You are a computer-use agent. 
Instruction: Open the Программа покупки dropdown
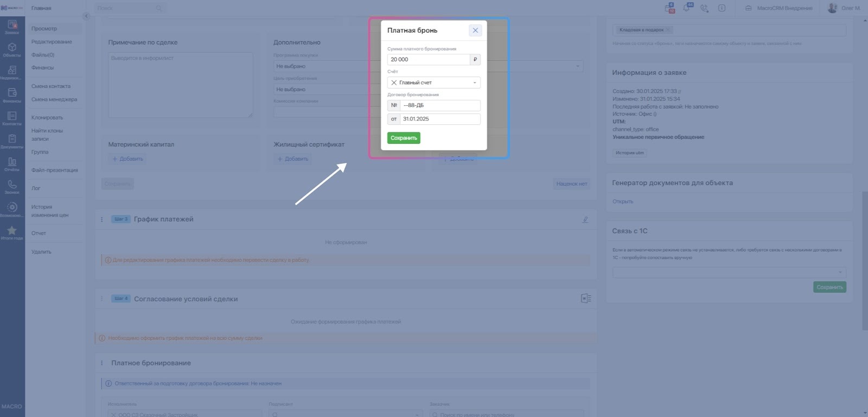click(x=325, y=66)
